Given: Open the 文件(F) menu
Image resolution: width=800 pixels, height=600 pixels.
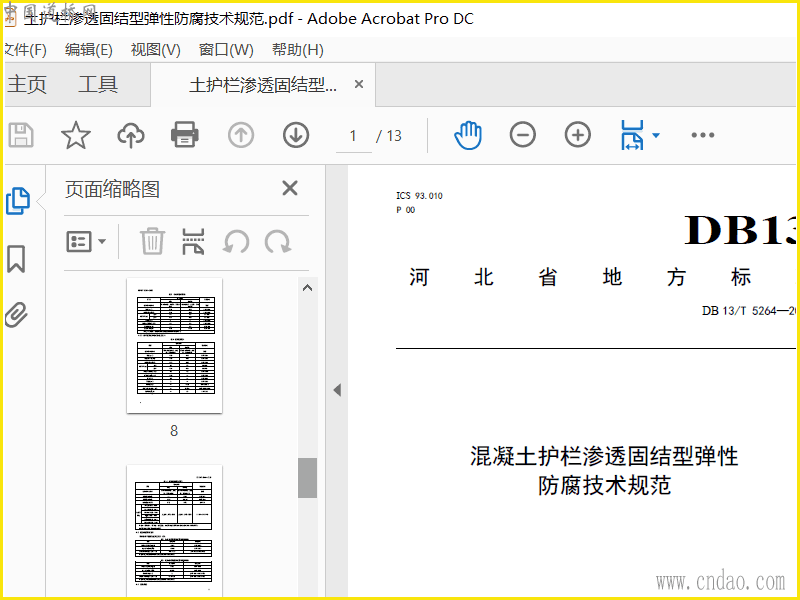Looking at the screenshot, I should [x=24, y=50].
